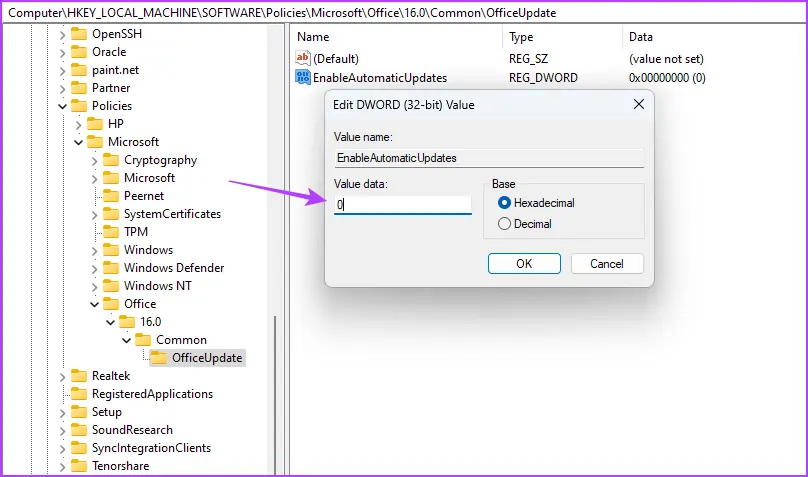Click the EnableAutomaticUpdates DWORD value icon
This screenshot has width=808, height=477.
pos(303,77)
